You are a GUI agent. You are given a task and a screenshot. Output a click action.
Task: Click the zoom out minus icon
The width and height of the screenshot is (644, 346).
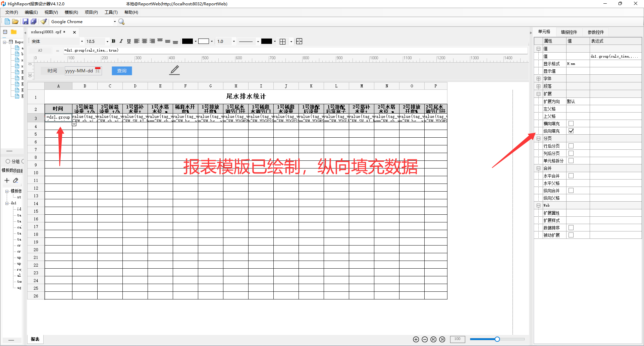coord(425,339)
